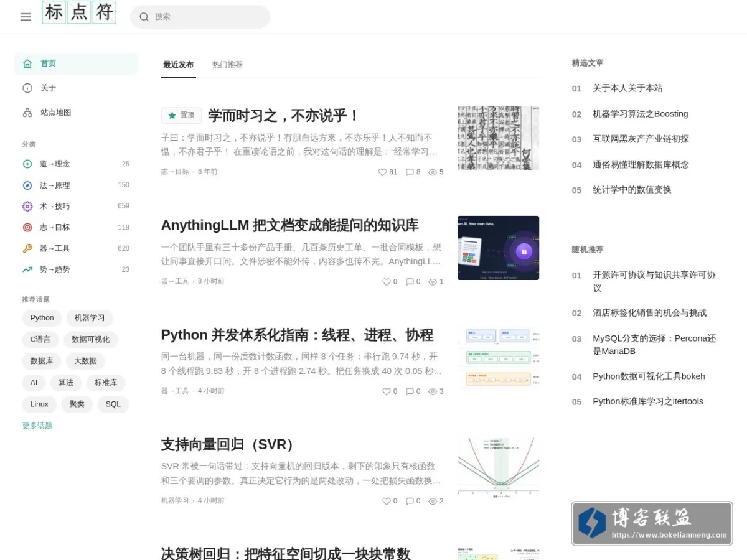Select the Python topic tag

(x=42, y=318)
